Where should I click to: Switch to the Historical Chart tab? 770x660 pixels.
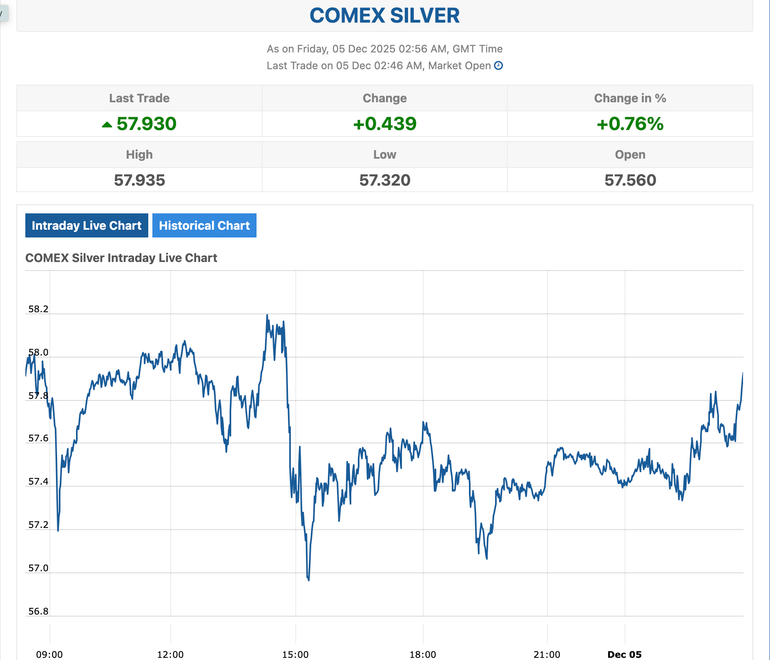(204, 225)
